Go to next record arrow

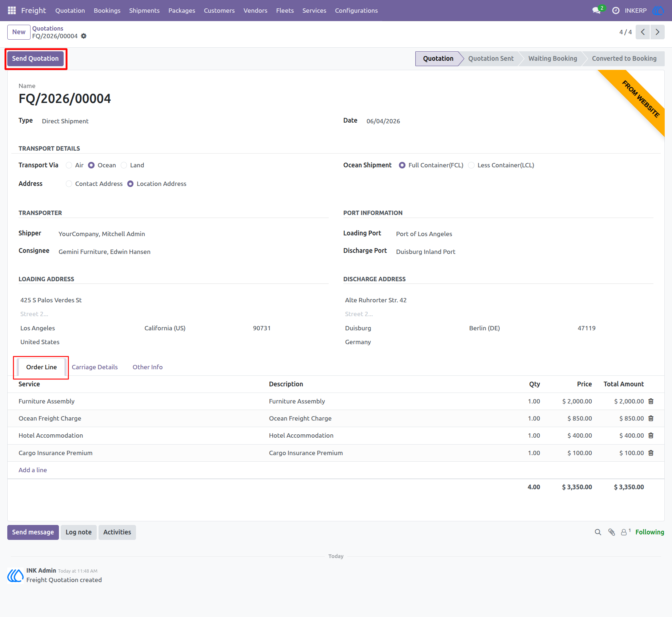tap(657, 32)
